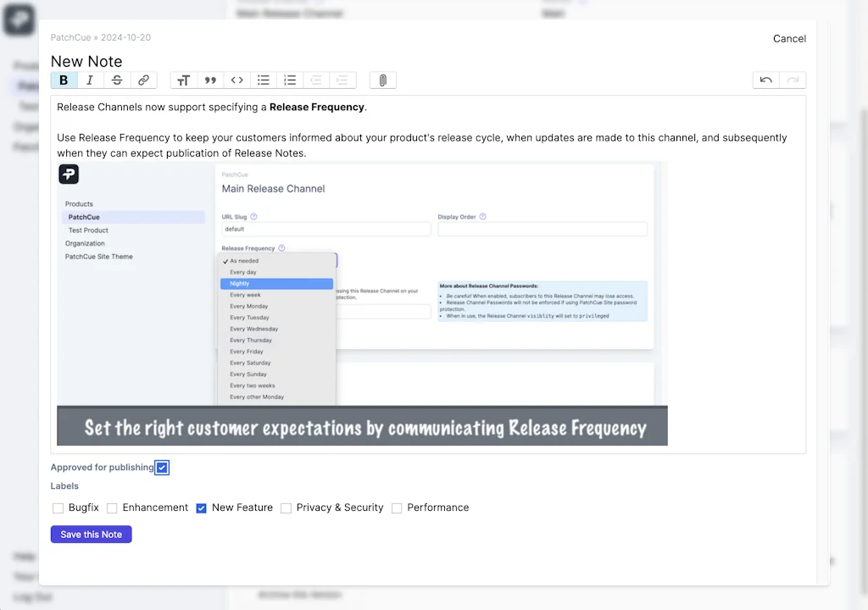Check the Bugfix label

(x=58, y=508)
